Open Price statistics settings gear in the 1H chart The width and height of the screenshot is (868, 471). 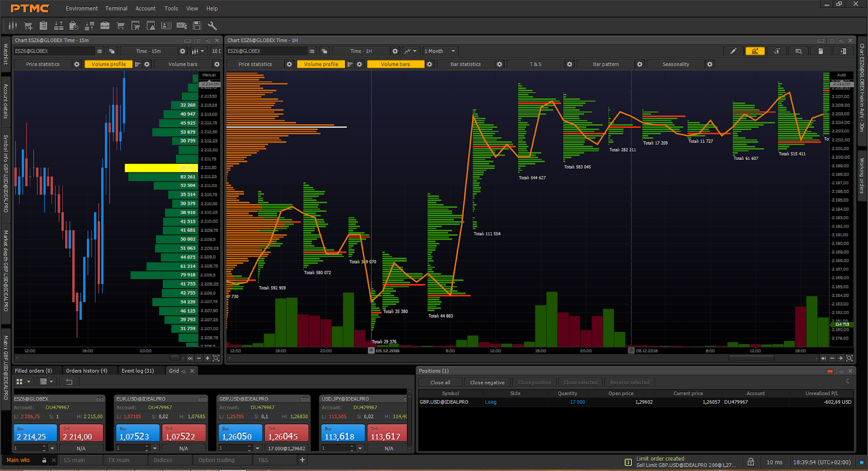point(289,64)
